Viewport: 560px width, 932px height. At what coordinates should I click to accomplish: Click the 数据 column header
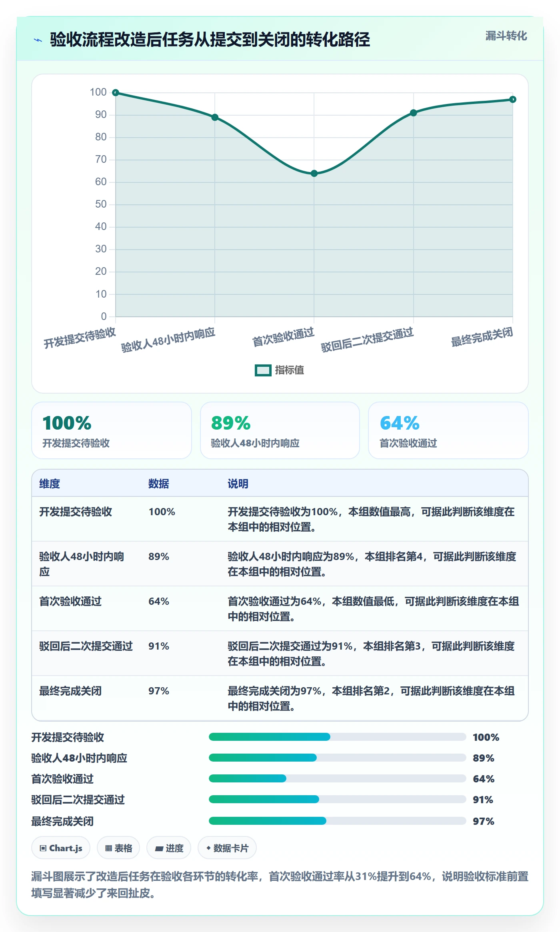click(x=159, y=484)
